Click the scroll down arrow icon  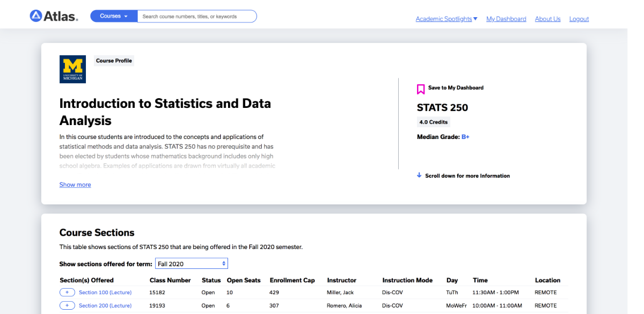pos(419,175)
